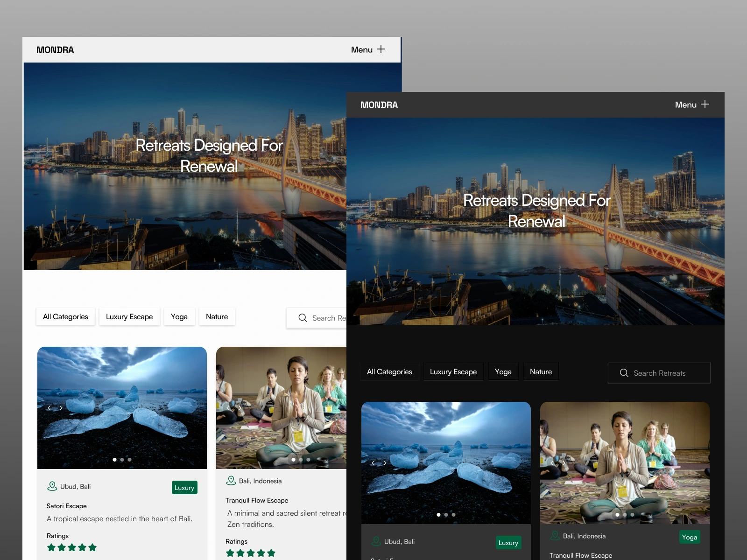Open Satori Escape title in light window
This screenshot has height=560, width=747.
67,506
